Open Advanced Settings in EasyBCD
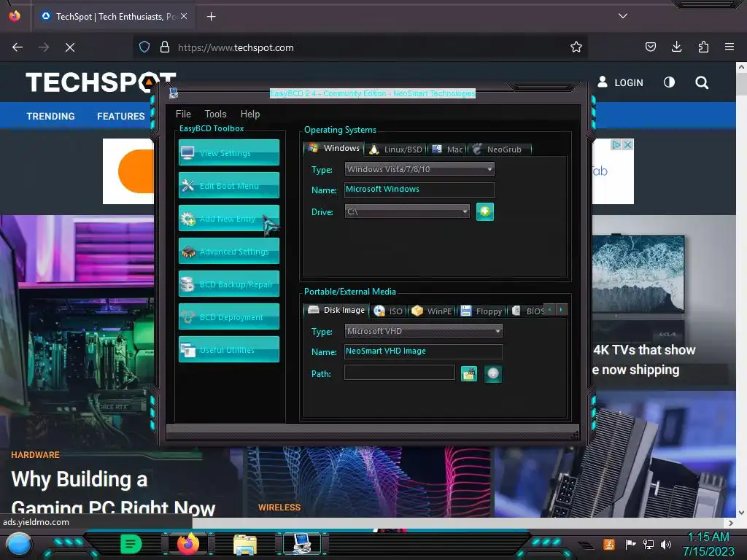The image size is (747, 560). click(x=228, y=251)
